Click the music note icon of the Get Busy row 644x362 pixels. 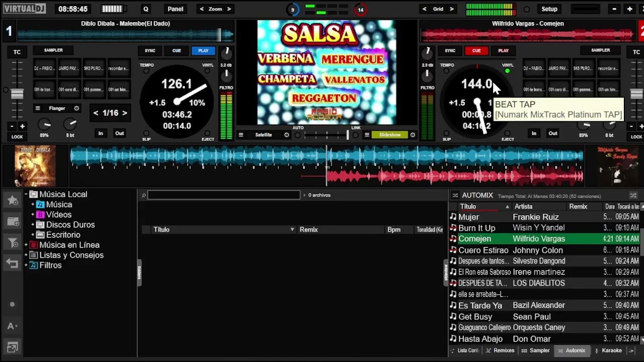tap(453, 317)
